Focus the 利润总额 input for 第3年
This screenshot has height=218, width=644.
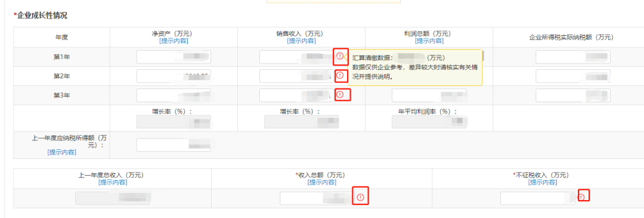(429, 96)
